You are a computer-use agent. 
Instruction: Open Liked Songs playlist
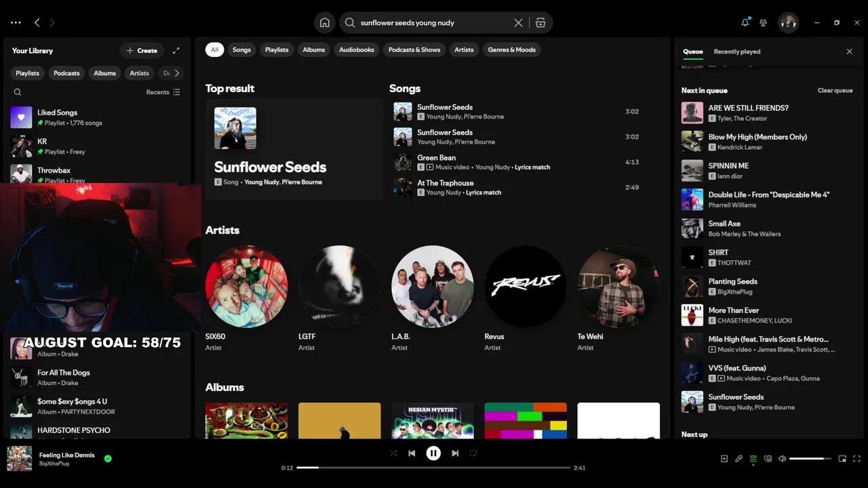pyautogui.click(x=98, y=117)
